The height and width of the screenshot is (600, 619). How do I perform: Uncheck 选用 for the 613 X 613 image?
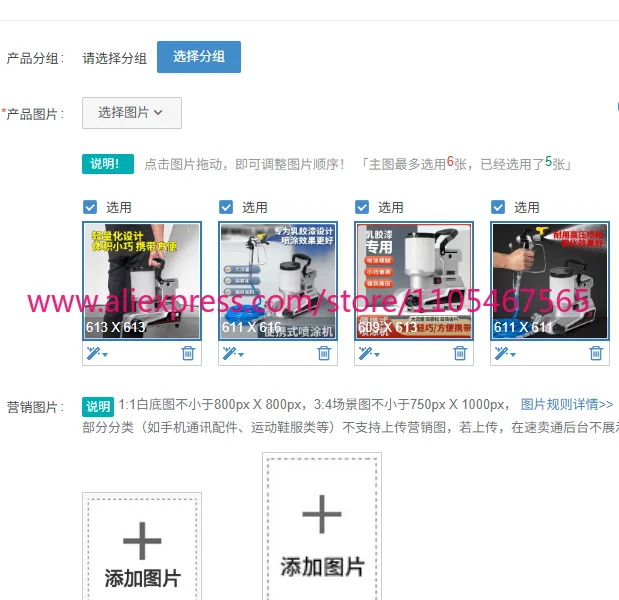(x=90, y=207)
